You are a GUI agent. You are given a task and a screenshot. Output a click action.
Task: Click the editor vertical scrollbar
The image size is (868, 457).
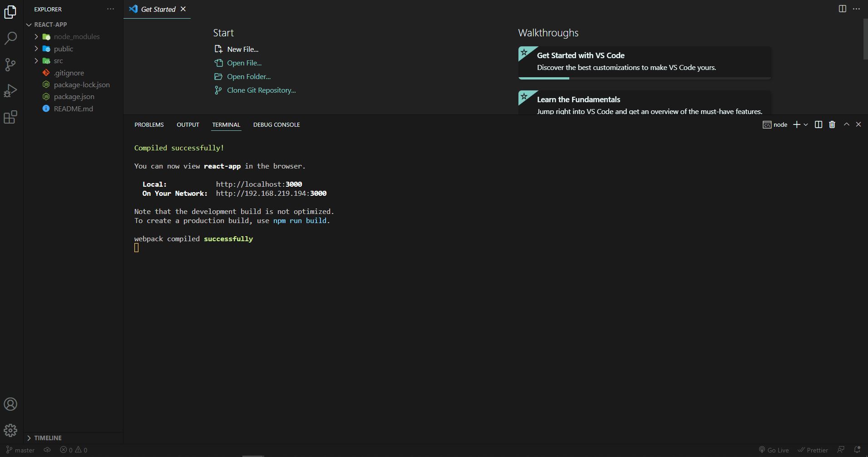[865, 39]
